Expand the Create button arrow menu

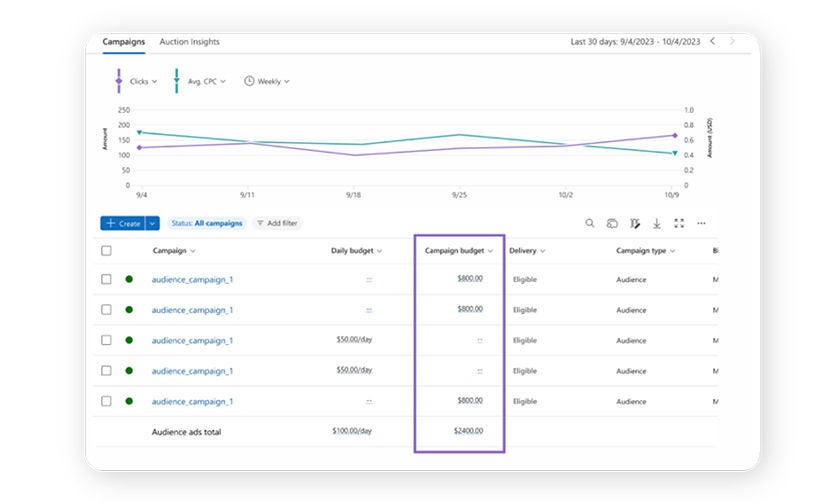[x=153, y=224]
